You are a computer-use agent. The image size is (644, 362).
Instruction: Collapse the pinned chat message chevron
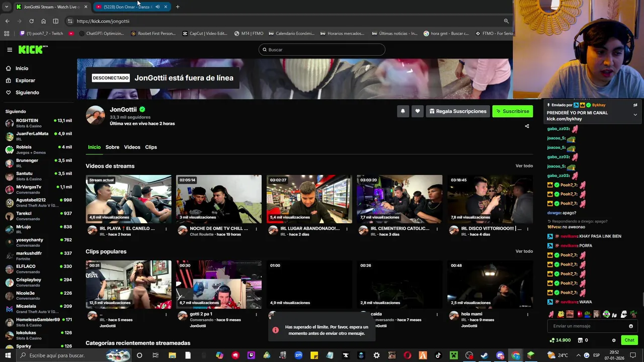click(x=635, y=115)
